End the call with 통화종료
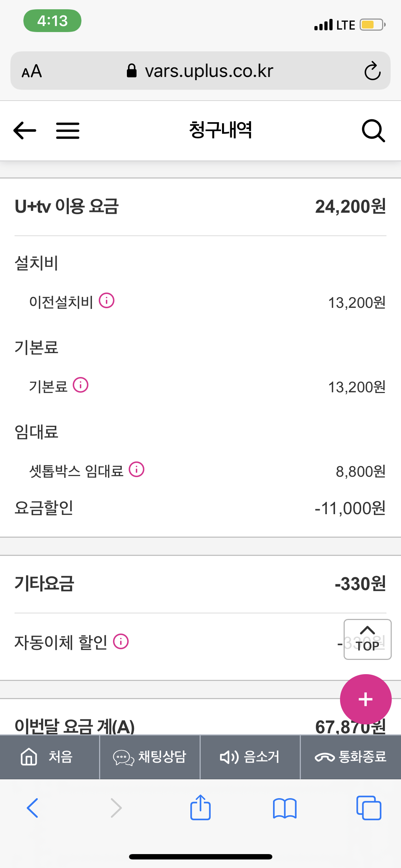 pos(351,757)
